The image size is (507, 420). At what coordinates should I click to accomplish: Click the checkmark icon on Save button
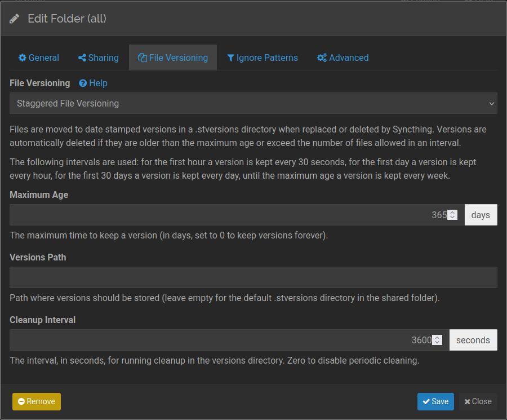426,401
